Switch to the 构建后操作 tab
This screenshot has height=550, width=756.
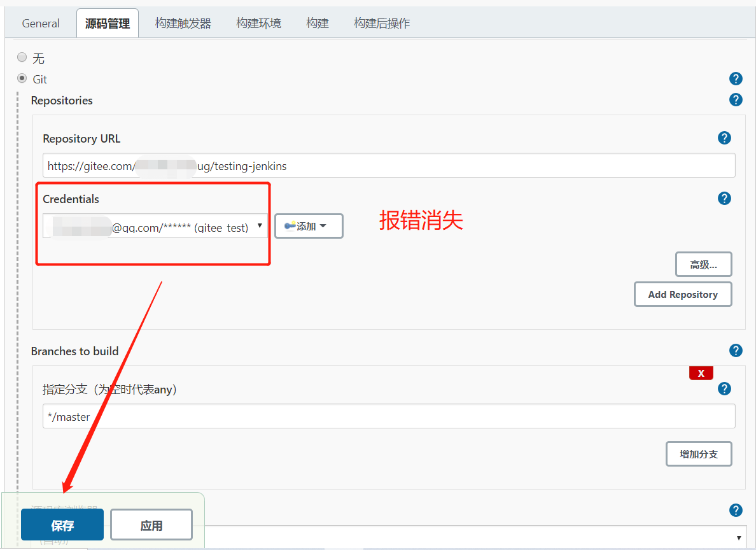(382, 23)
